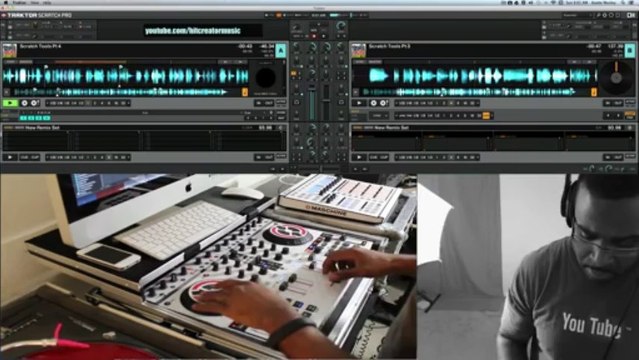The width and height of the screenshot is (639, 360).
Task: Play Deck B, Scratch Tools Pt.3
Action: pos(359,103)
